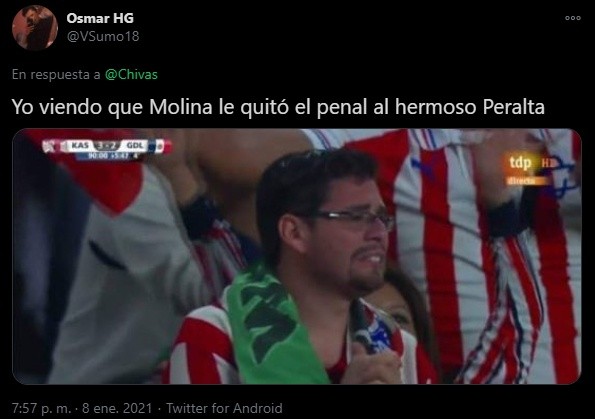Click the green scarf in the photo
595x419 pixels.
[271, 324]
